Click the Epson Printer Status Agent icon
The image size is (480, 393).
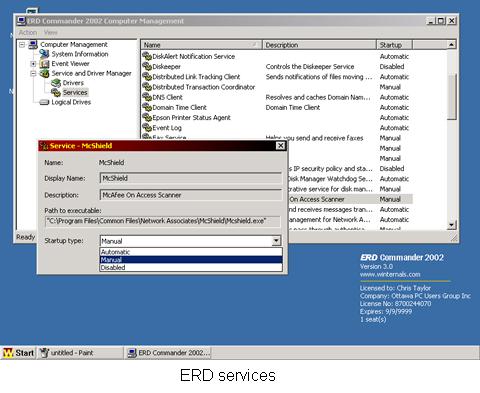click(x=147, y=117)
